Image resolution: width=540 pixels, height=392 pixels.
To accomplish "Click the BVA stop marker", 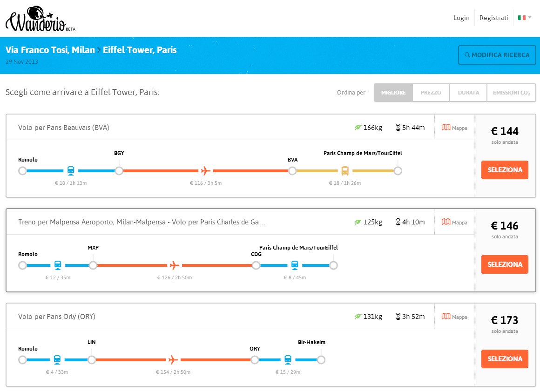I will click(x=292, y=171).
